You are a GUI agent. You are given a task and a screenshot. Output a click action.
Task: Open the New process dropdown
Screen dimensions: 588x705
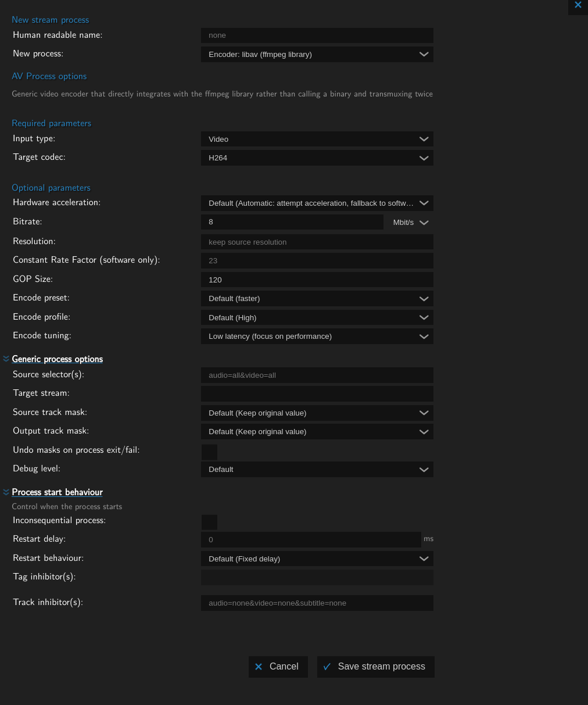317,55
